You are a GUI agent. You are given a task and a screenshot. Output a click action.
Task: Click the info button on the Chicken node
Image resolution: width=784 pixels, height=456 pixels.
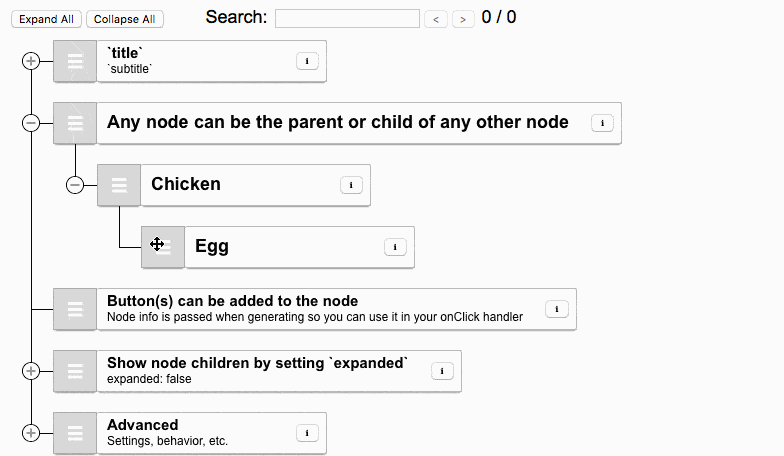(351, 185)
